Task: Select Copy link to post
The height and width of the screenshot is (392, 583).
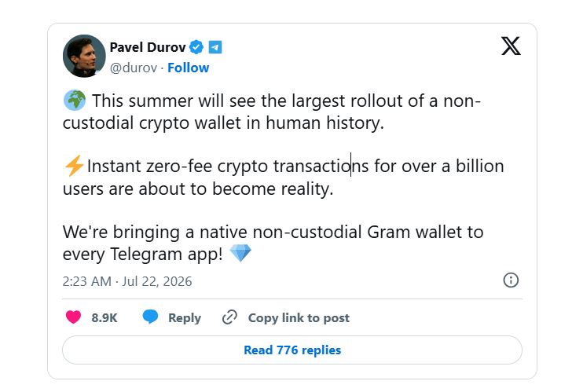Action: [299, 317]
